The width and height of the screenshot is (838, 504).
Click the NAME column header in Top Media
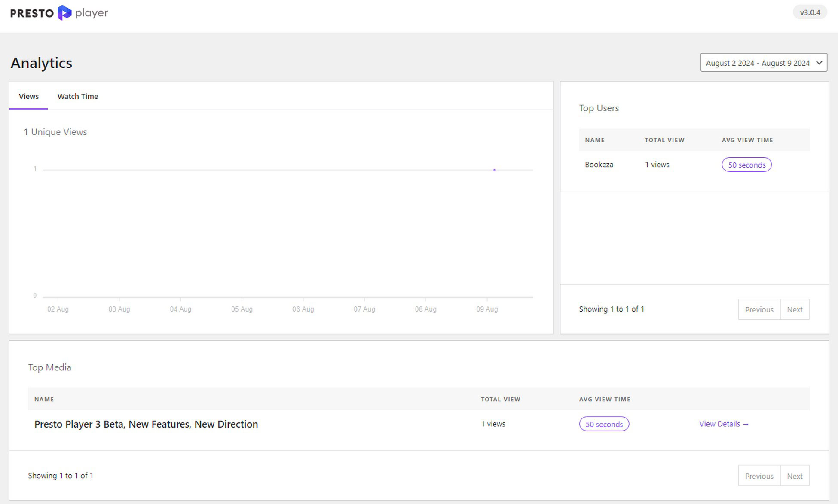pyautogui.click(x=44, y=399)
